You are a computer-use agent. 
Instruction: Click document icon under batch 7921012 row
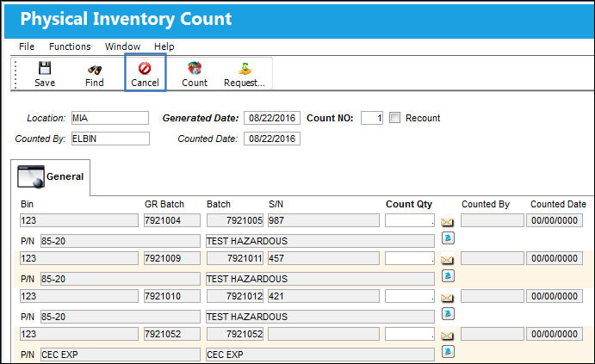tap(448, 313)
